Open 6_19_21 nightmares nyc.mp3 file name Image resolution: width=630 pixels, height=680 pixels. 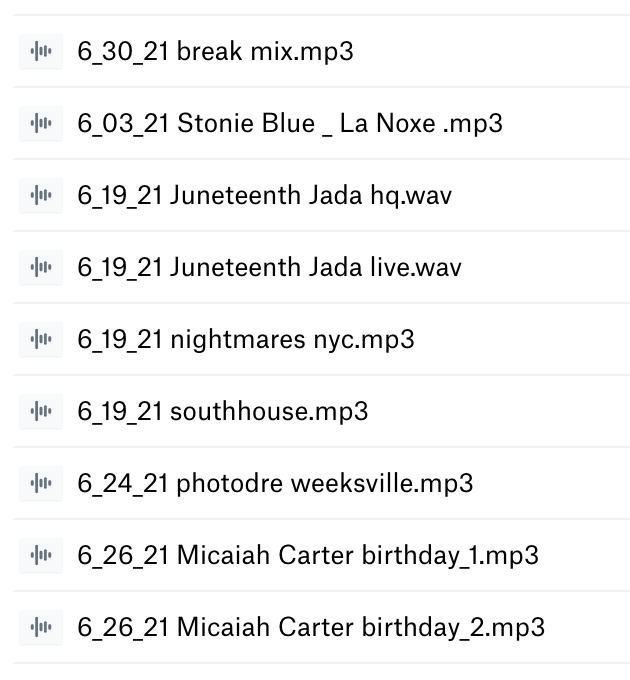[246, 340]
